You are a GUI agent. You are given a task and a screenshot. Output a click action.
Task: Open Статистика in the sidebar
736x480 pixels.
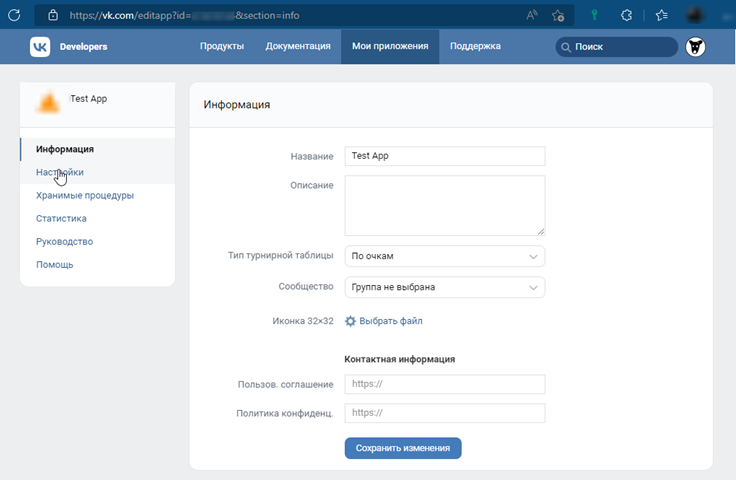tap(98, 218)
